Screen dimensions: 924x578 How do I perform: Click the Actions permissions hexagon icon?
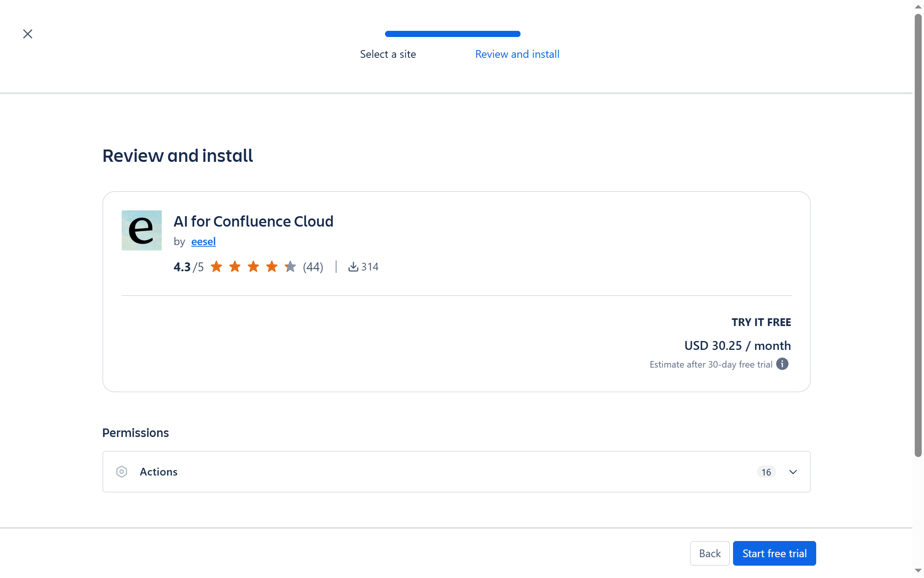(x=122, y=472)
